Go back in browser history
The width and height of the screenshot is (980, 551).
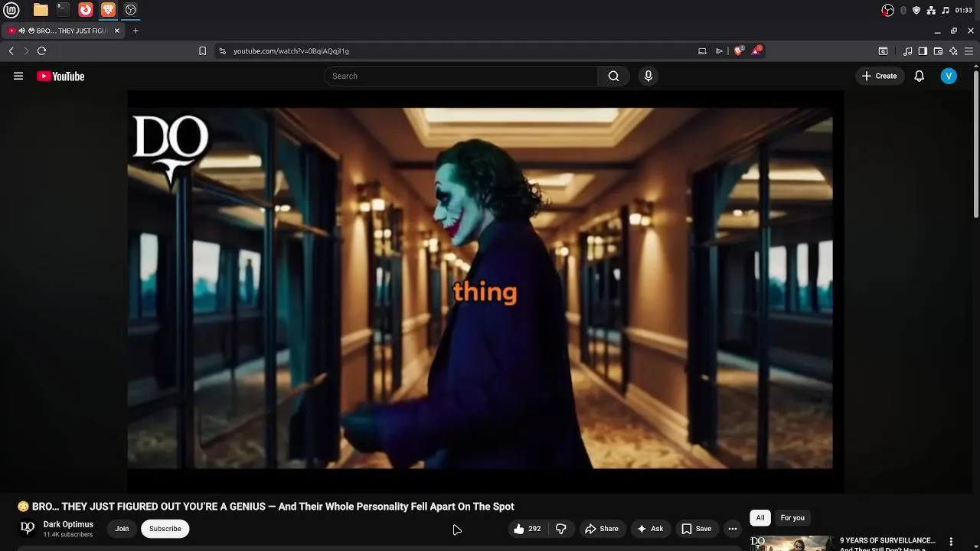11,51
